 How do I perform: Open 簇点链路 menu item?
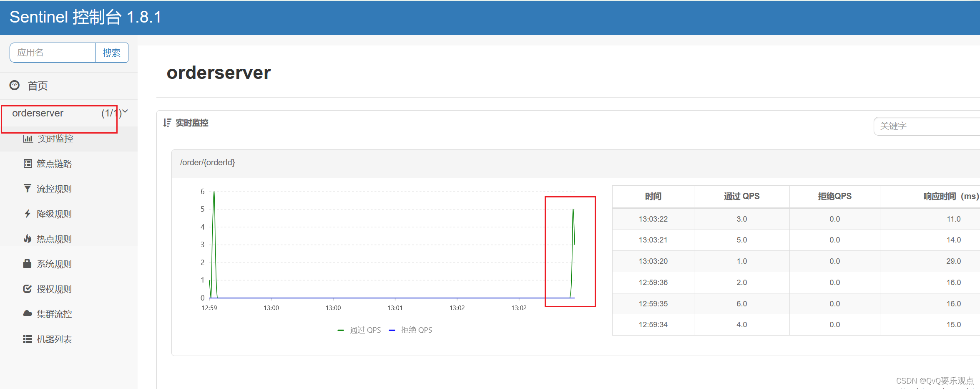(54, 164)
